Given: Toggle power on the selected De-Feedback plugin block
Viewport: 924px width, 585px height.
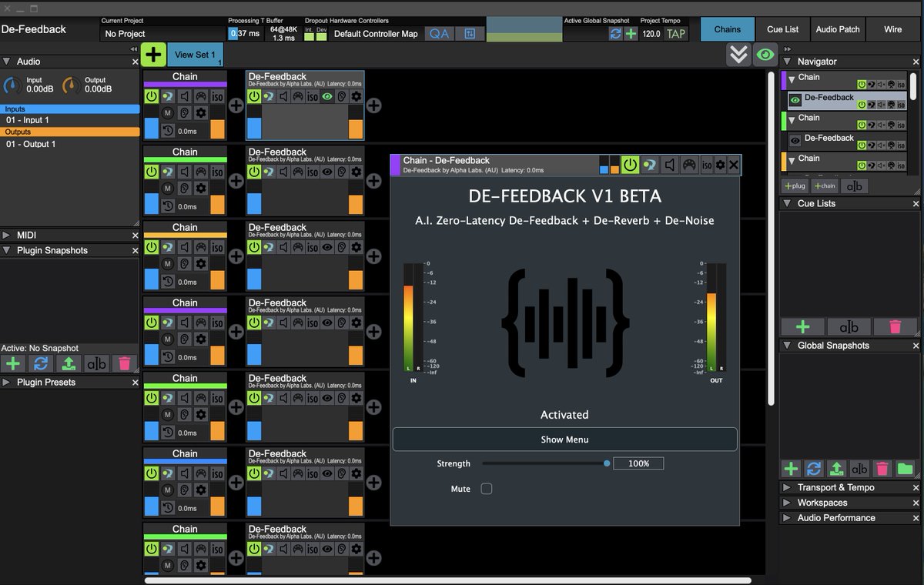Looking at the screenshot, I should [x=254, y=96].
